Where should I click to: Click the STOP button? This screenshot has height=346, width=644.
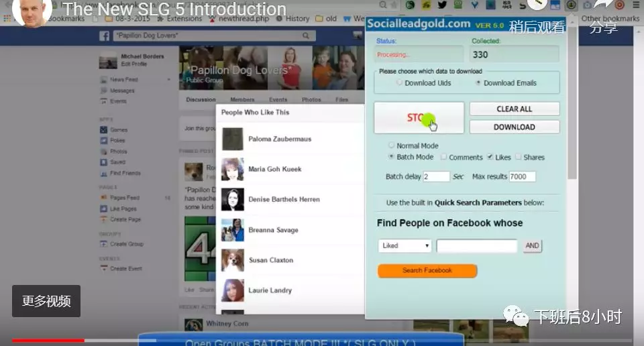419,118
